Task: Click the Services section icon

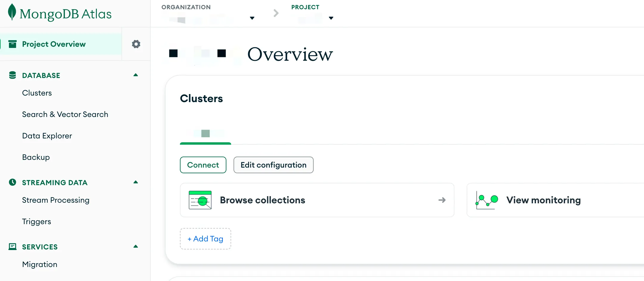Action: click(x=12, y=246)
